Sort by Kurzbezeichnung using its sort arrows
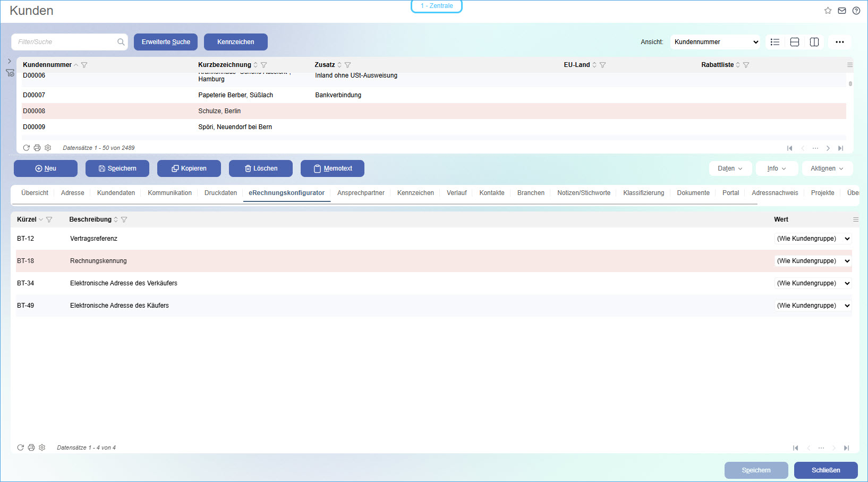The width and height of the screenshot is (868, 482). pos(256,65)
